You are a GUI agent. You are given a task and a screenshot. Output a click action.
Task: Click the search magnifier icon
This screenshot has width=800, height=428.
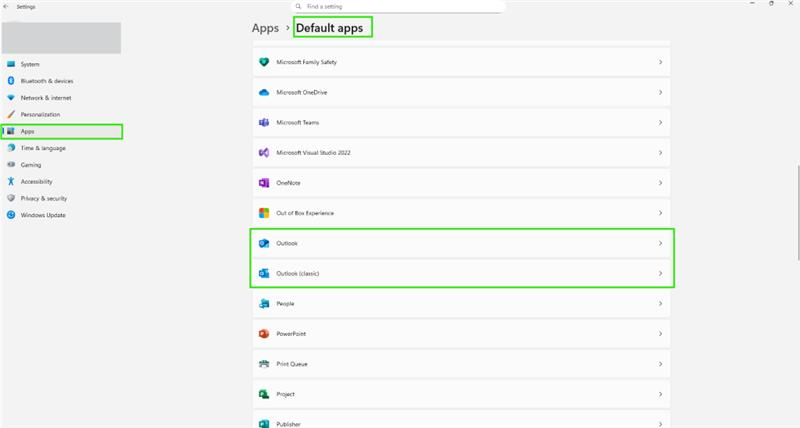click(x=298, y=7)
